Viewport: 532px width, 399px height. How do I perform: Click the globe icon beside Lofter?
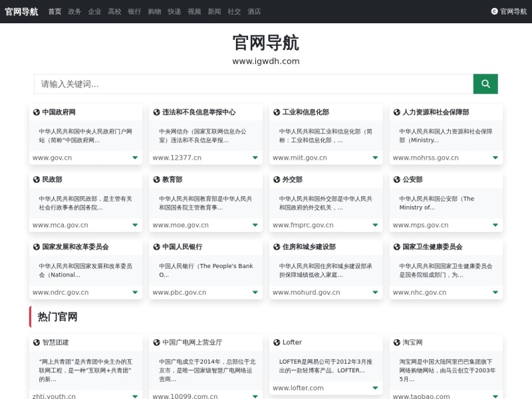[x=277, y=342]
